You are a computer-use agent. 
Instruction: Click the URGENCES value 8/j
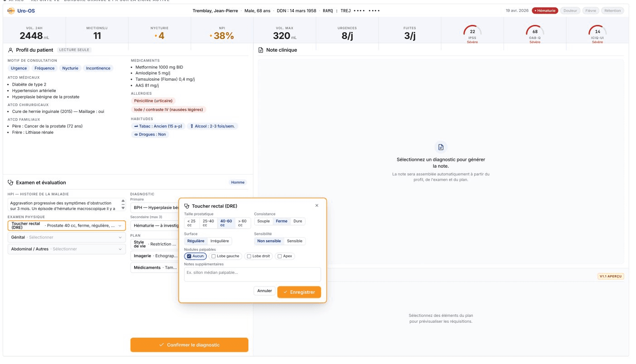(347, 36)
